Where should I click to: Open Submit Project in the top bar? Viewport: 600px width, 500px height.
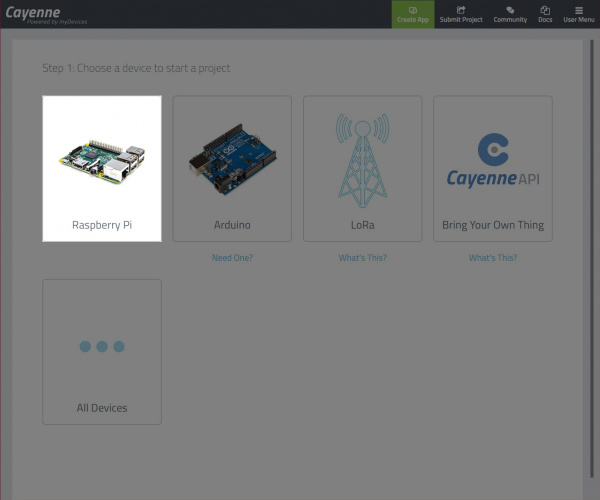(x=461, y=15)
